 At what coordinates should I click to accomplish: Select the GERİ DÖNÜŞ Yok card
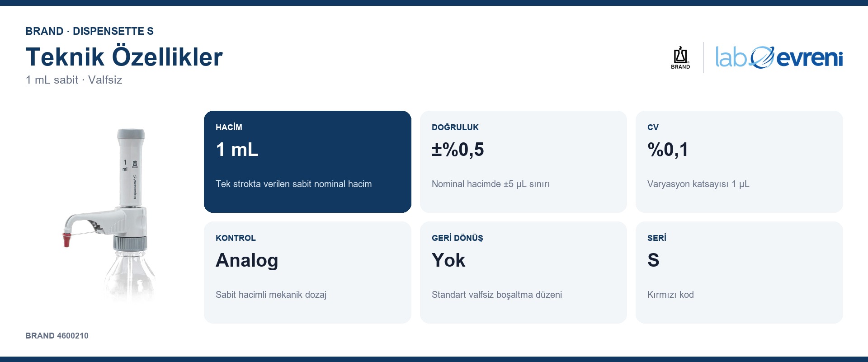point(523,273)
